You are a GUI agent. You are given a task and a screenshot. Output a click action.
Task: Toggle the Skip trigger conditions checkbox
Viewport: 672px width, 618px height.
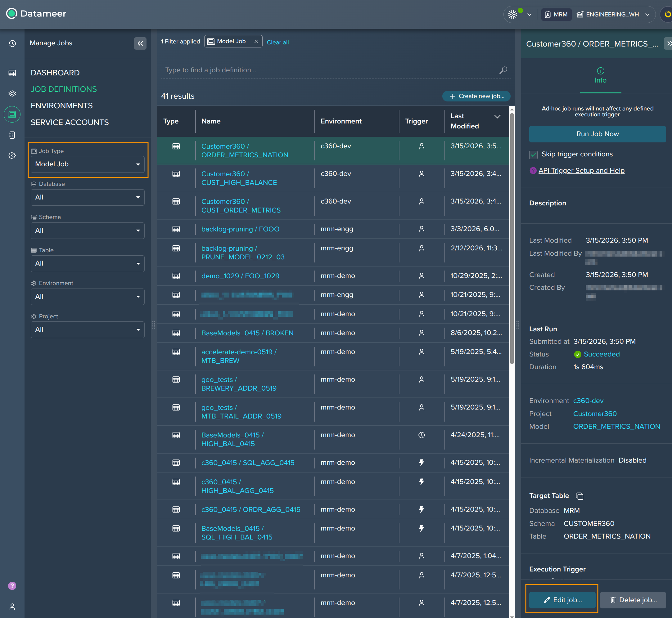[x=534, y=154]
